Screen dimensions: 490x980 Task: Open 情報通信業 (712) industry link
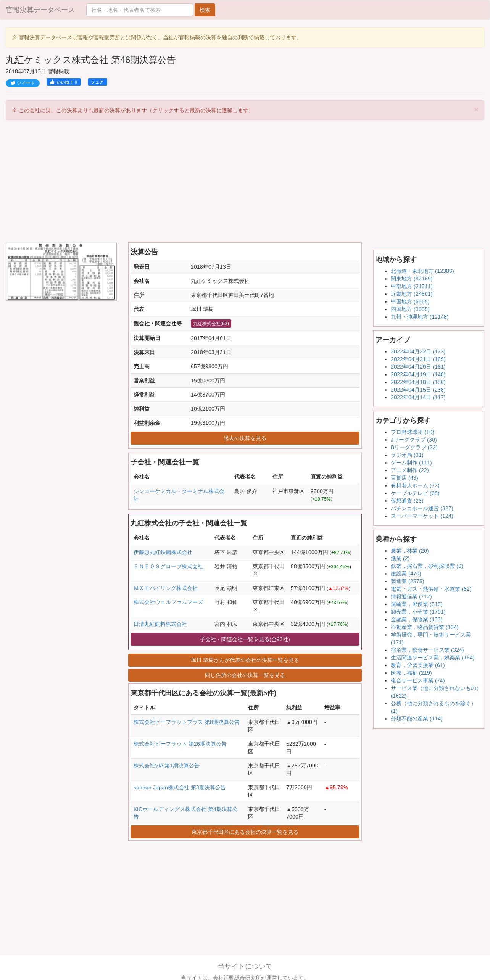pyautogui.click(x=411, y=596)
